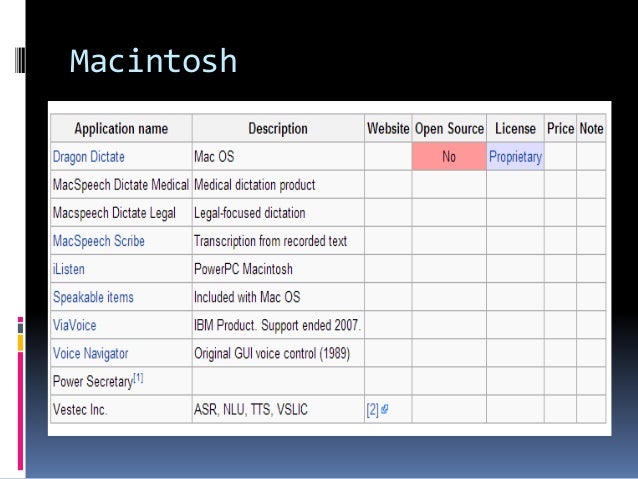The height and width of the screenshot is (479, 638).
Task: Click the 'Mac OS' description cell
Action: (x=278, y=157)
